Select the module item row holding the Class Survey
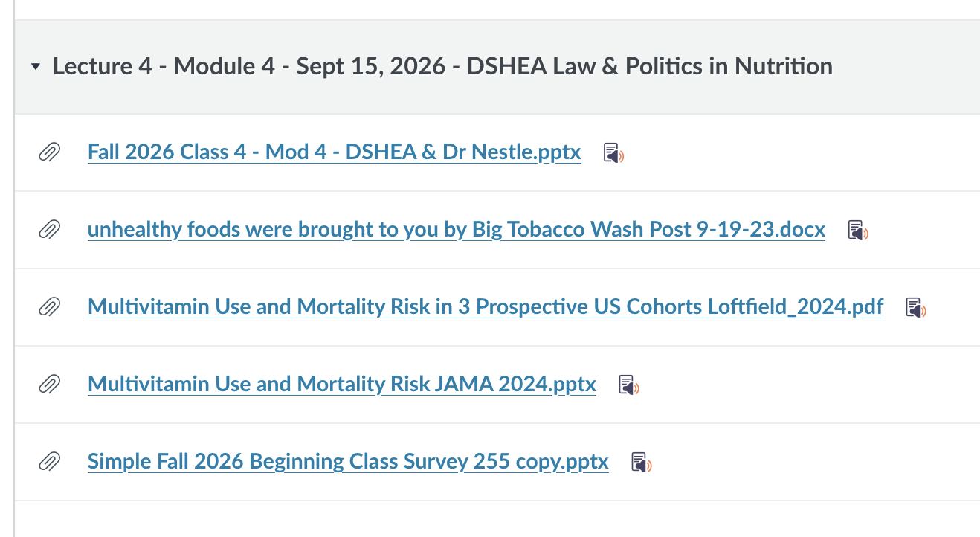 497,462
